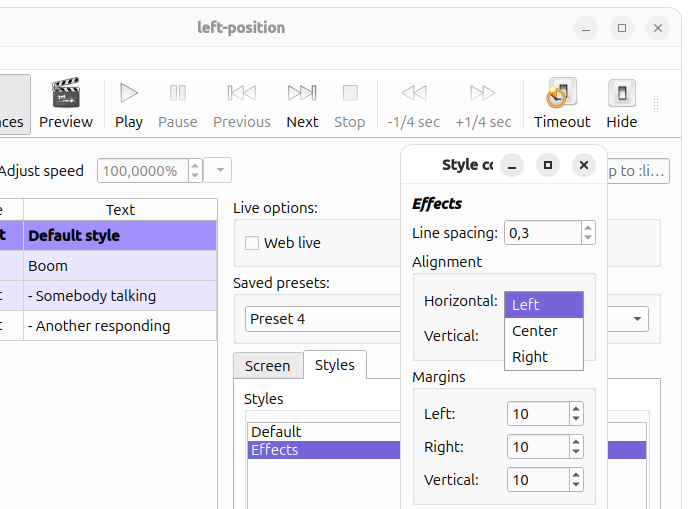Start playback with the Play button

click(x=128, y=104)
